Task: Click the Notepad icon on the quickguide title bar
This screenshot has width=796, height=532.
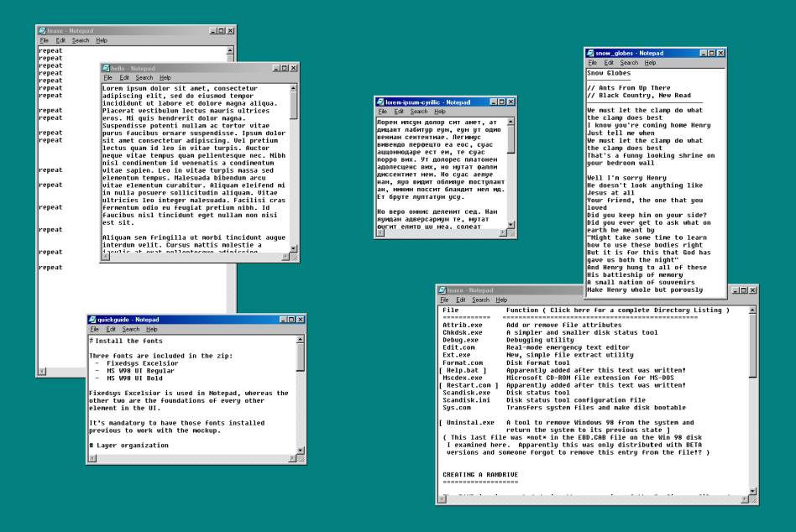Action: point(92,319)
